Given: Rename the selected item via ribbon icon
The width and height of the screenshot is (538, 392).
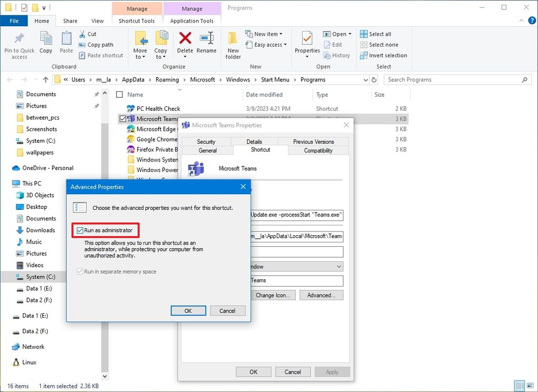Looking at the screenshot, I should (x=206, y=42).
